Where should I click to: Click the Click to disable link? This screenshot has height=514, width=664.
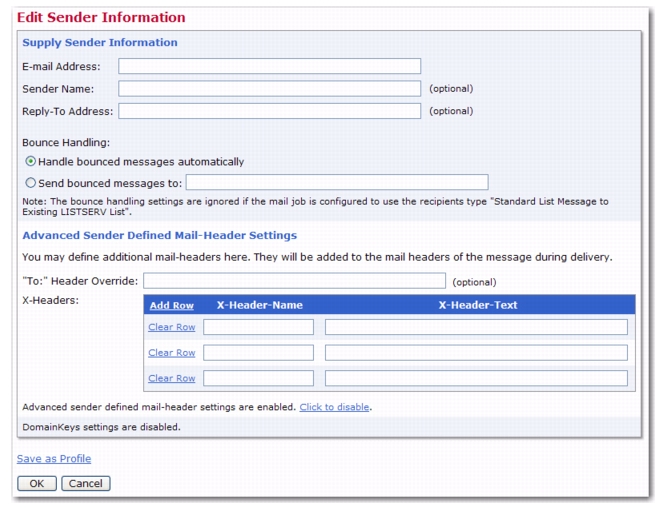[x=335, y=407]
